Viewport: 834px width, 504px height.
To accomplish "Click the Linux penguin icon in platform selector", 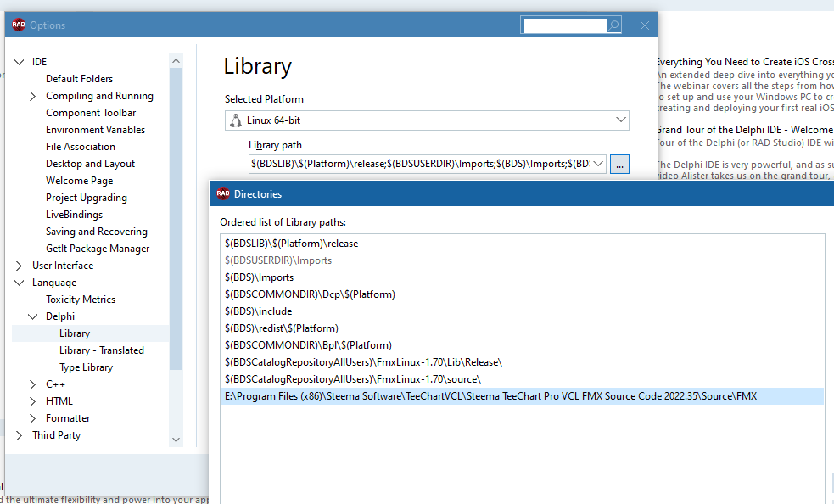I will (235, 120).
